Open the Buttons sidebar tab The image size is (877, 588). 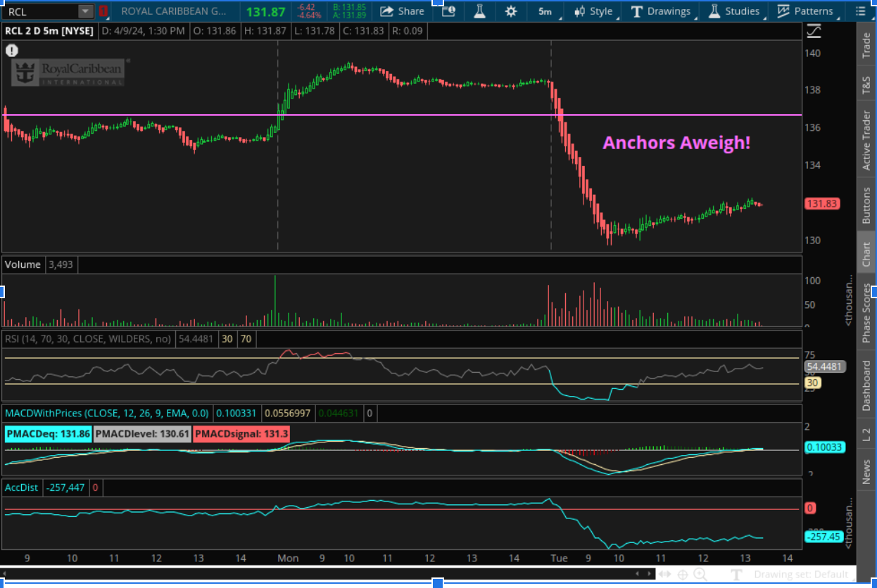[866, 205]
